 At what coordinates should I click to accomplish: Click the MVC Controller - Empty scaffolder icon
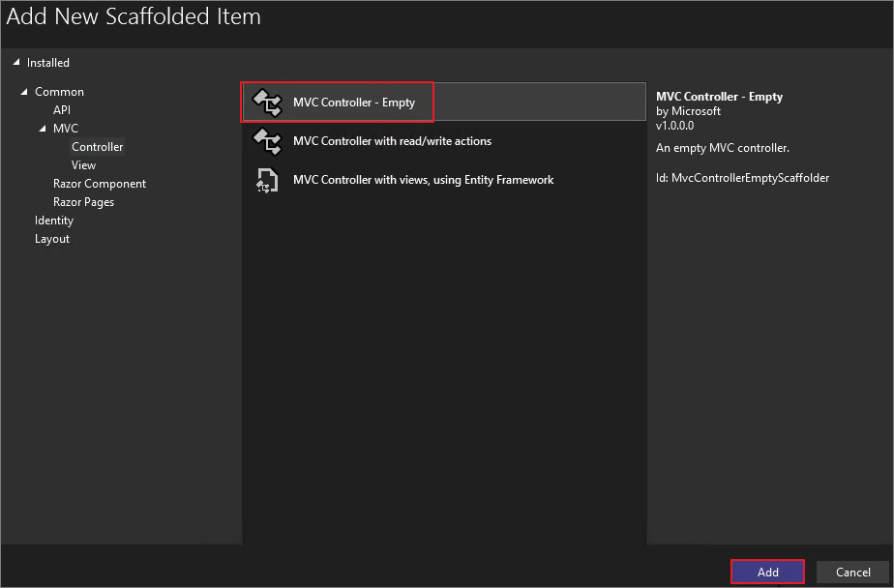(x=267, y=103)
